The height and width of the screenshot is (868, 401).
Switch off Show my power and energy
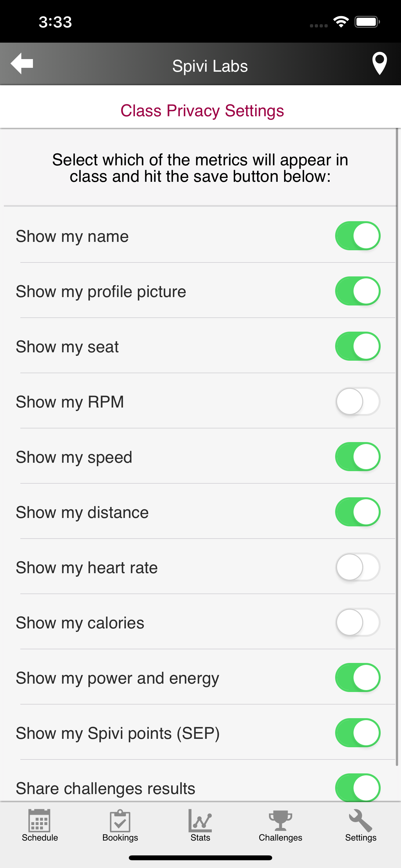pyautogui.click(x=357, y=677)
